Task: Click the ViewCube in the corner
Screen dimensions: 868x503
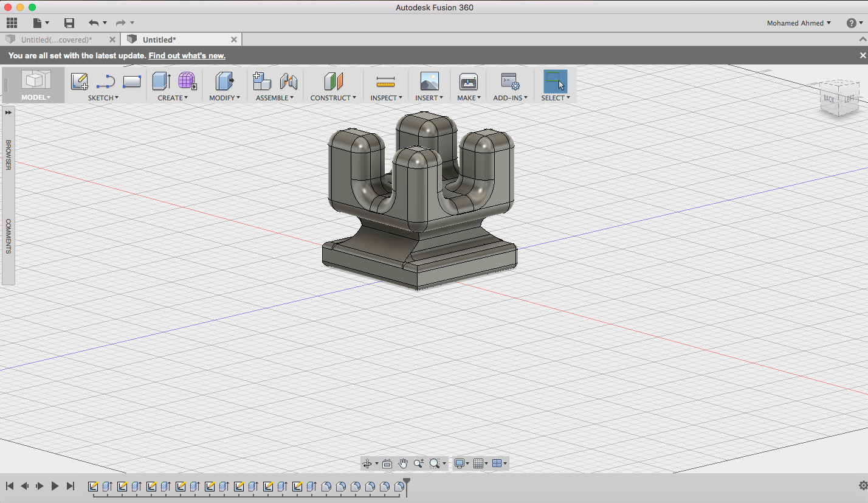Action: click(x=838, y=98)
